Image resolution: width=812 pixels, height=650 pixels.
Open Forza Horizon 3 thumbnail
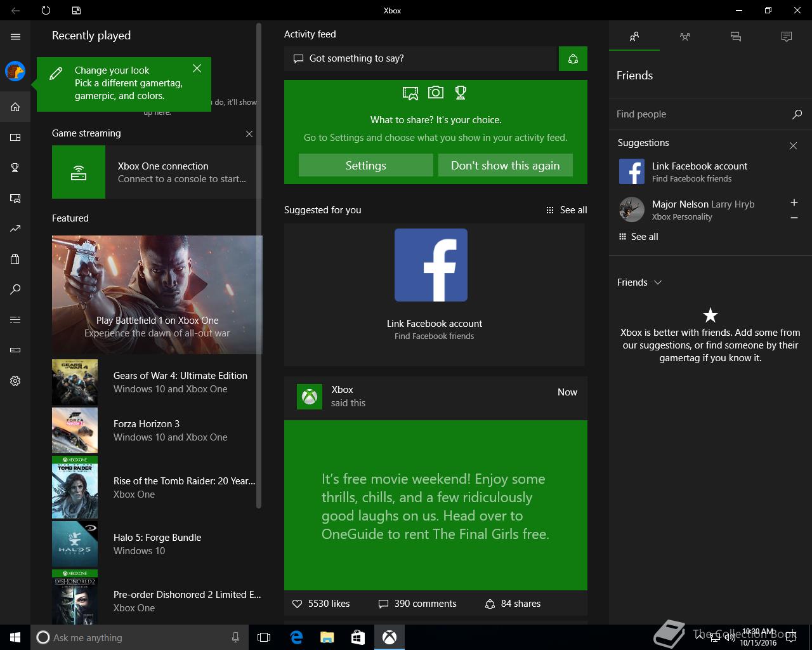pos(75,430)
